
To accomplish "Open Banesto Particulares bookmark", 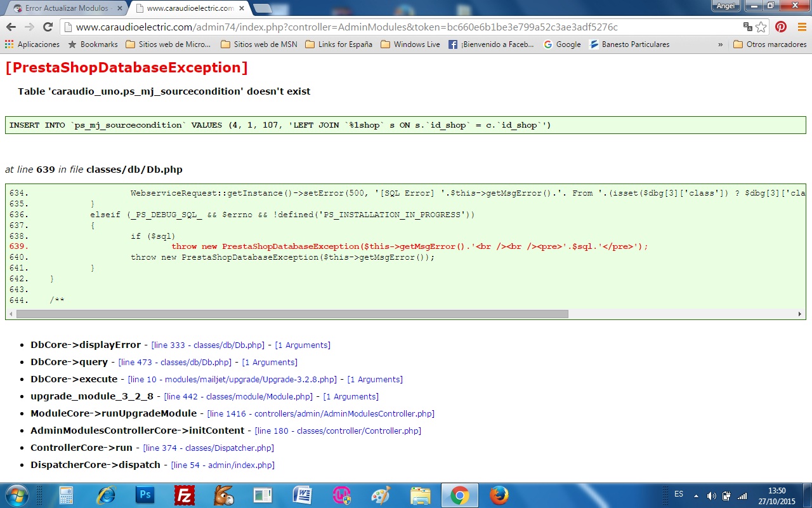I will [630, 44].
